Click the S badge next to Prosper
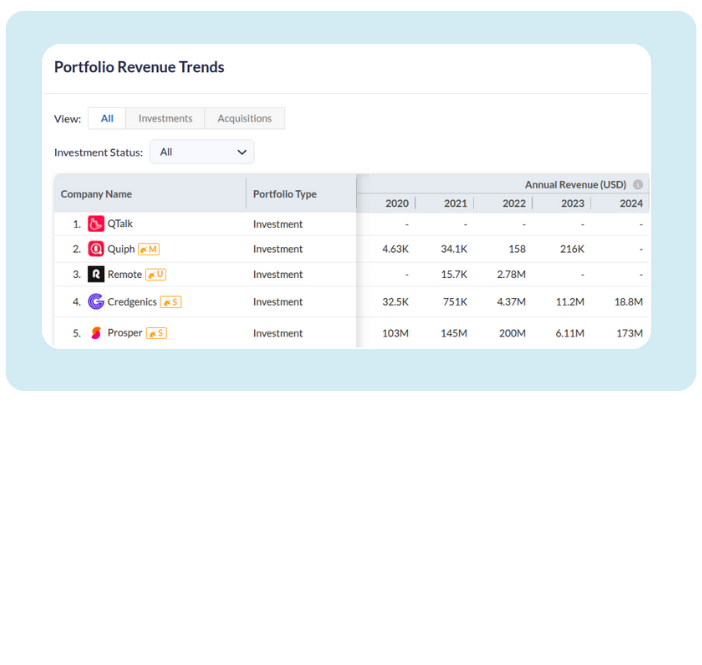The image size is (702, 665). click(x=156, y=333)
